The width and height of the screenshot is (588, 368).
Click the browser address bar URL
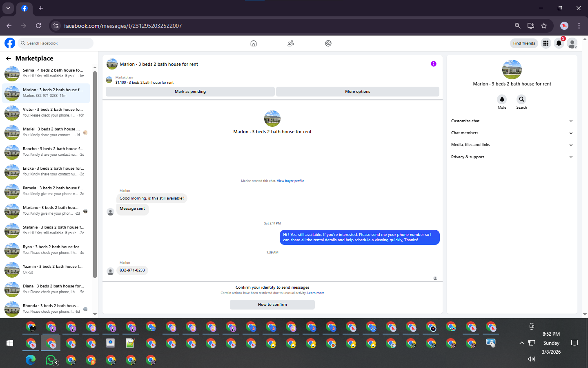click(x=123, y=26)
